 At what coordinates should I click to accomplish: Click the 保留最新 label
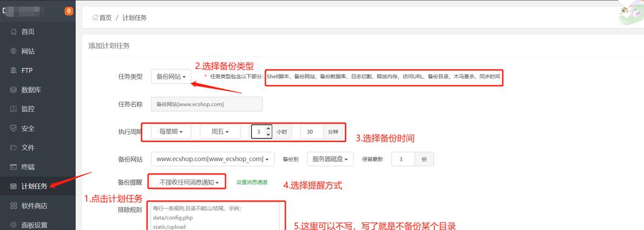(372, 159)
